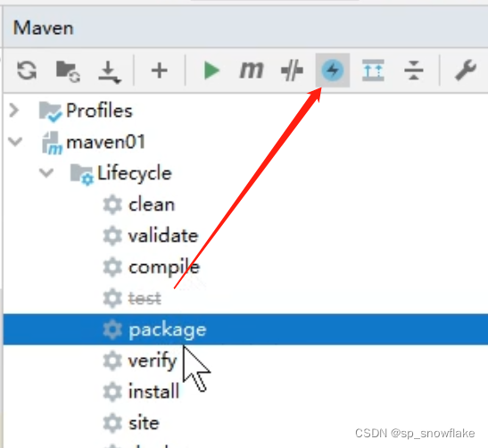Screen dimensions: 488x448
Task: Toggle Skip Tests mode lightning icon
Action: click(333, 71)
